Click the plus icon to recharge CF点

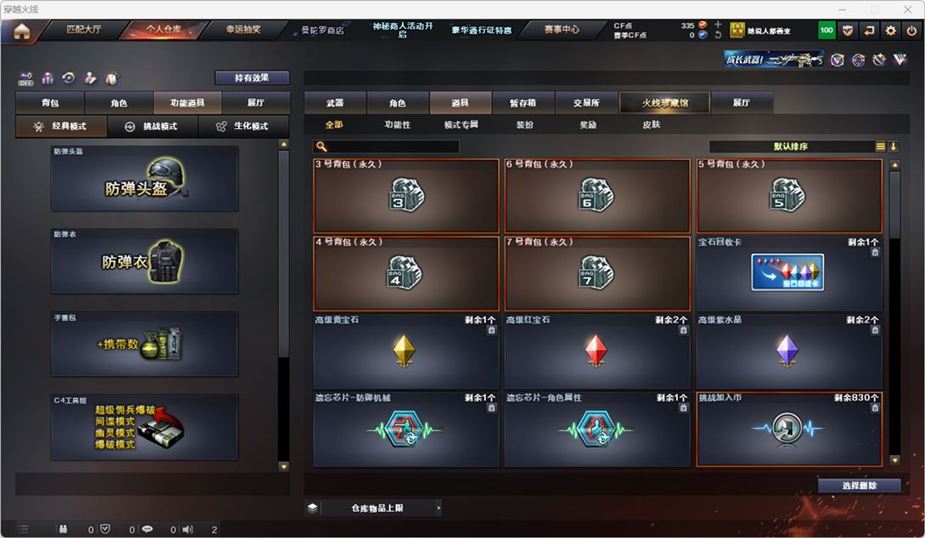pyautogui.click(x=717, y=25)
